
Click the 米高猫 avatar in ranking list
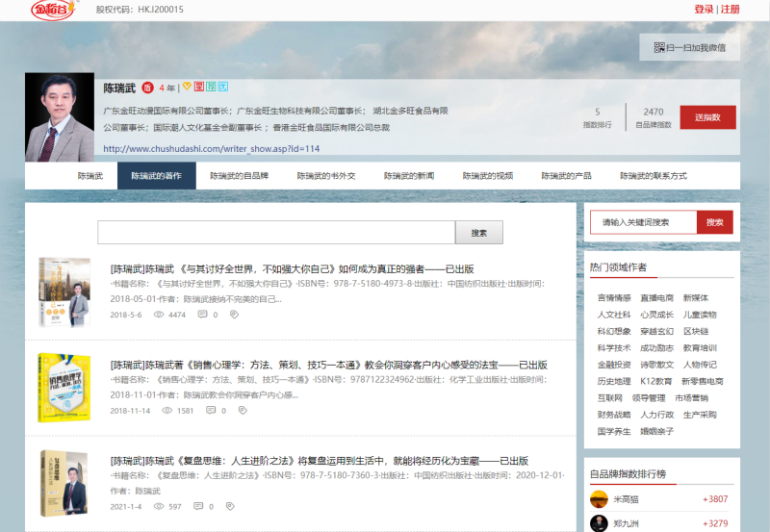tap(599, 499)
